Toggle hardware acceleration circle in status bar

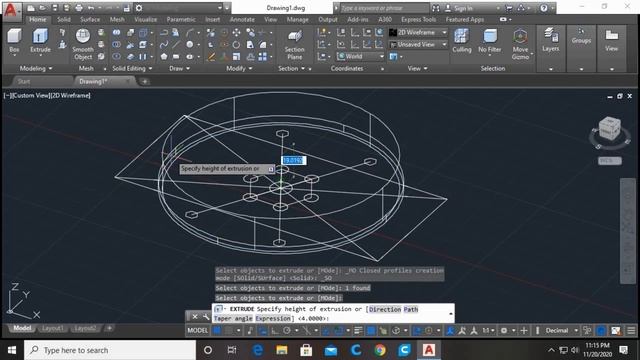[x=601, y=330]
